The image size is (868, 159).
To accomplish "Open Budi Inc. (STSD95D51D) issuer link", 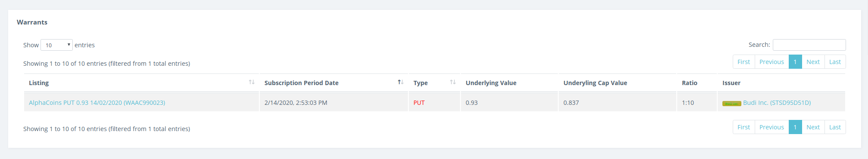I will pos(777,103).
